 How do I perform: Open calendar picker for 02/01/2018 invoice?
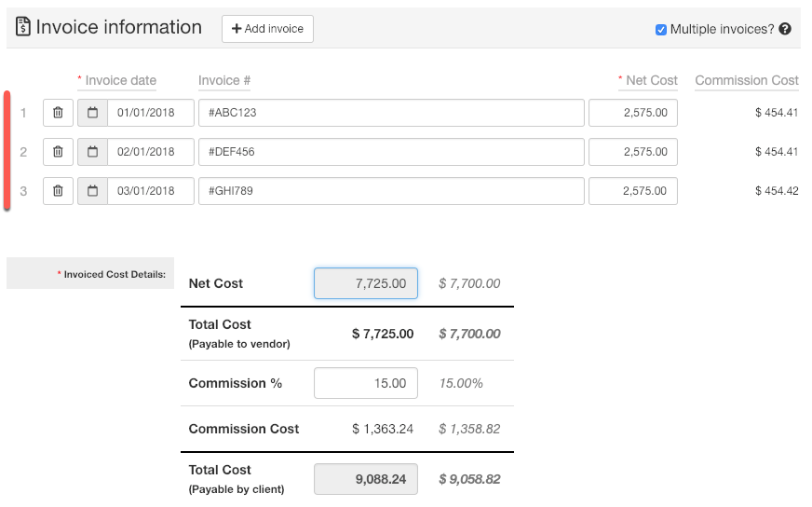(92, 152)
